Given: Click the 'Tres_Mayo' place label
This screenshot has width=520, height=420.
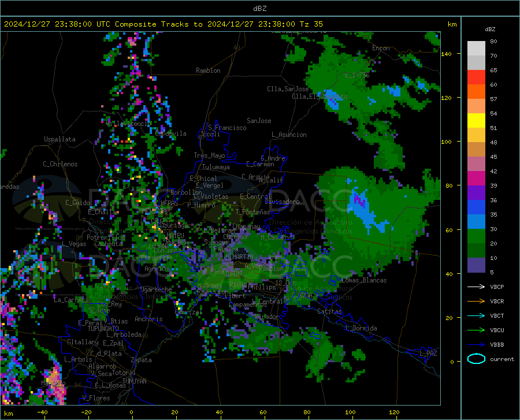Looking at the screenshot, I should point(209,155).
